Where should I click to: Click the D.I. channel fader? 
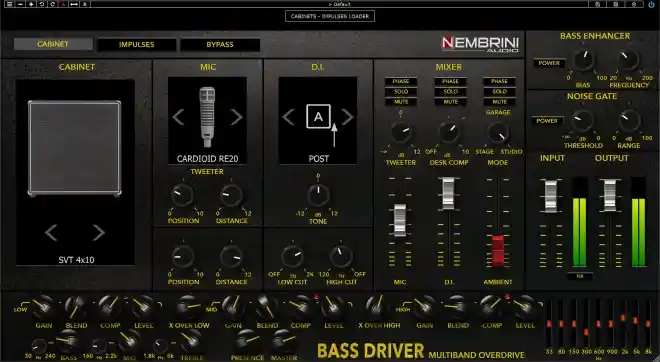[x=449, y=194]
